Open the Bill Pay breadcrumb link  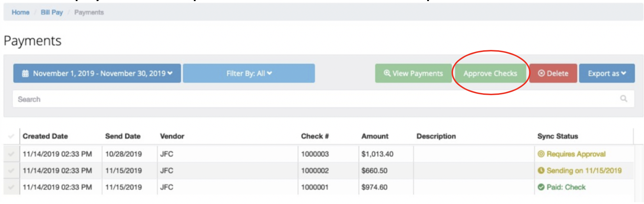52,12
